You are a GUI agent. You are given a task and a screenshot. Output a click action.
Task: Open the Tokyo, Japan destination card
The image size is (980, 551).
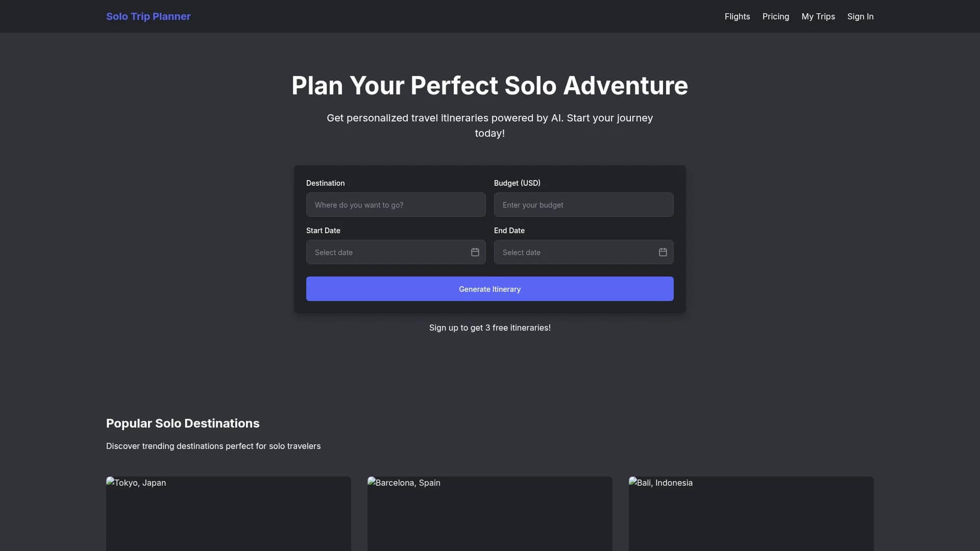coord(228,514)
